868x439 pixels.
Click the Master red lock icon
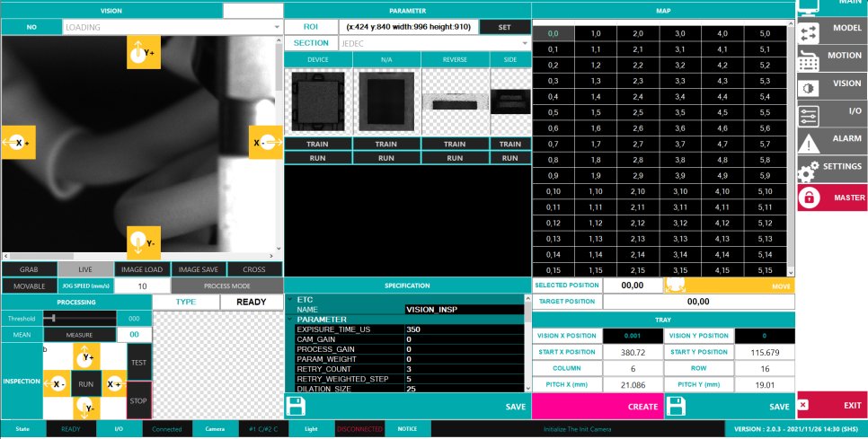coord(810,198)
